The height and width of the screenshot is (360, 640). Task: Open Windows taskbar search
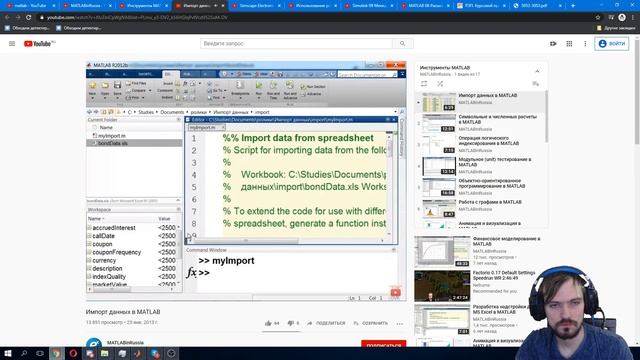tap(24, 353)
